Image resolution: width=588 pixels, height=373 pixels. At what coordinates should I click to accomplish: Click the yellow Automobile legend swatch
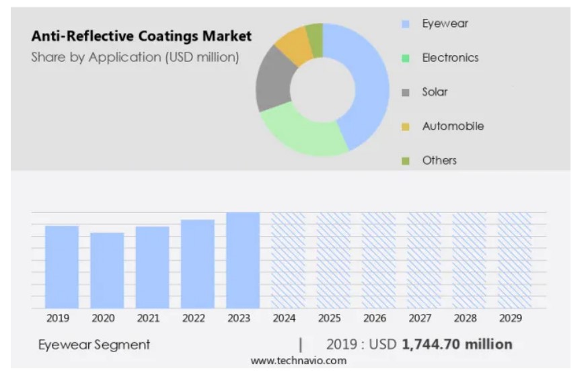[405, 127]
